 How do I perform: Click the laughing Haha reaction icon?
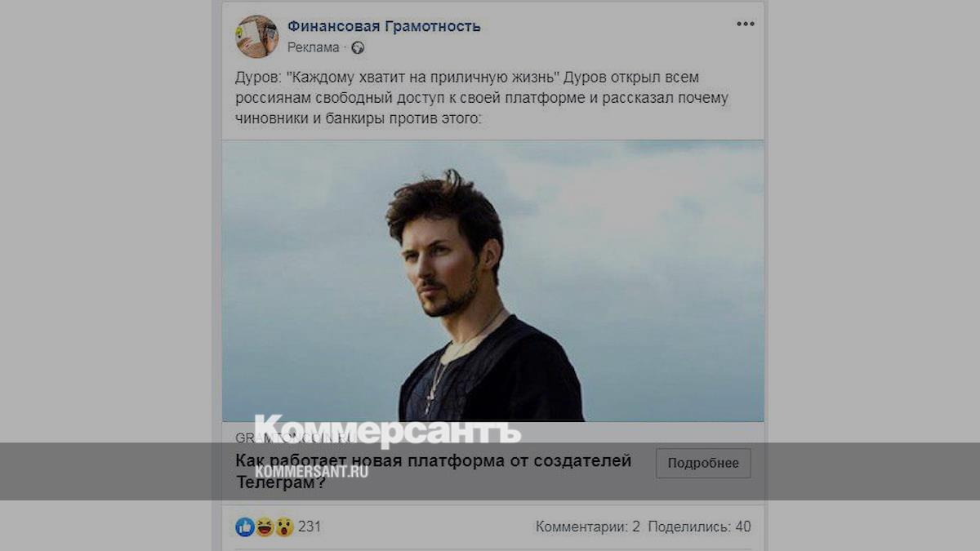click(x=265, y=527)
